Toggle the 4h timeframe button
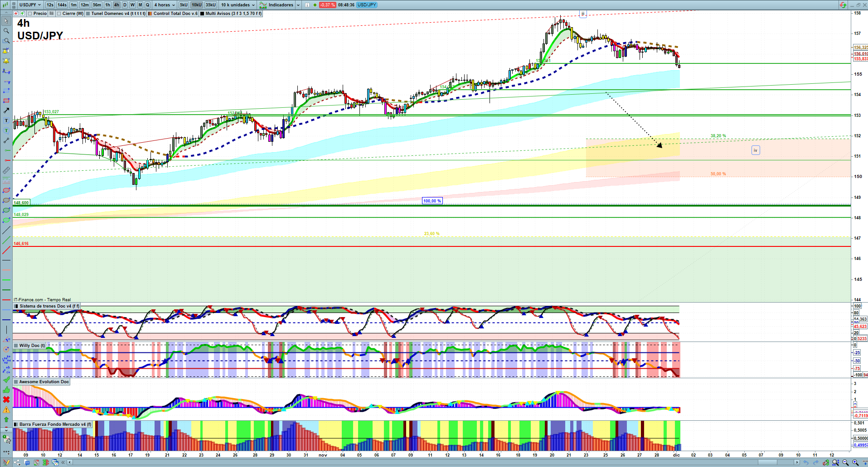Screen dimensions: 868x467 [116, 5]
